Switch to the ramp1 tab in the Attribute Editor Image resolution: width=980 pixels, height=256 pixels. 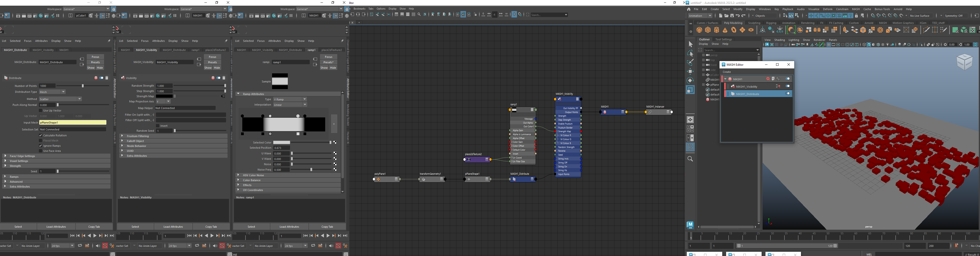point(312,50)
